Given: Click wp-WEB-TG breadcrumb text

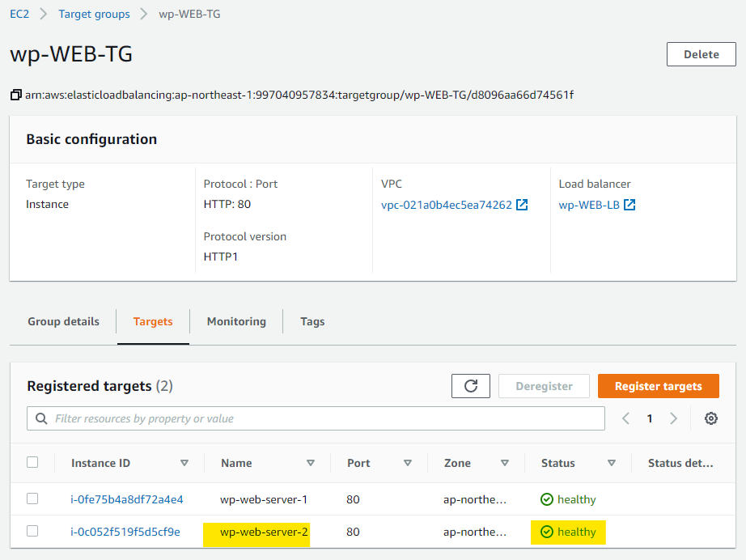Looking at the screenshot, I should [189, 15].
